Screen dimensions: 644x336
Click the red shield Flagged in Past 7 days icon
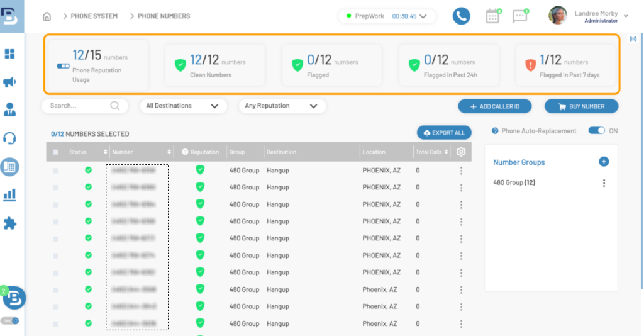coord(530,65)
